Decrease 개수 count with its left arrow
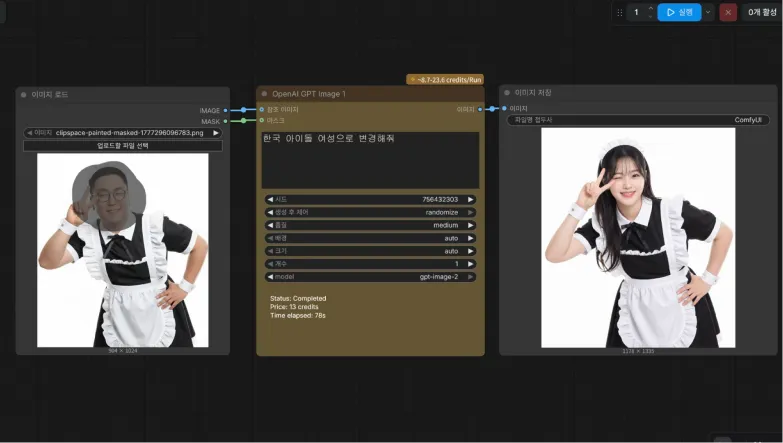Viewport: 783px width, 443px height. pos(270,264)
